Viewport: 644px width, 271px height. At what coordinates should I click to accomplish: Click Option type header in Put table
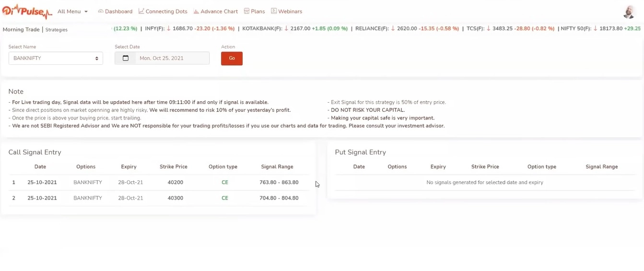[x=542, y=167]
